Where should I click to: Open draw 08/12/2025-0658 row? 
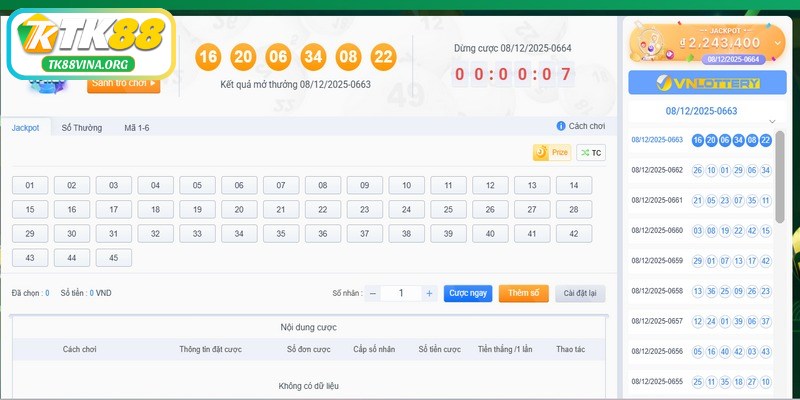(701, 291)
